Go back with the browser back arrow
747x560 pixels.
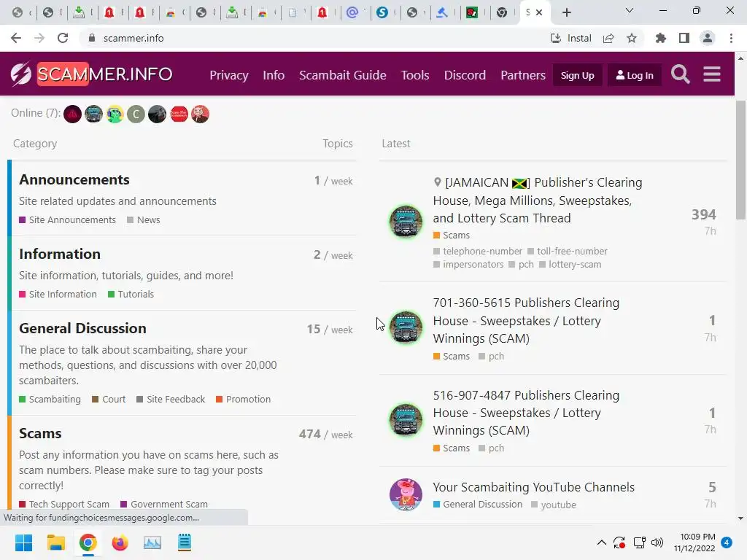click(x=16, y=38)
